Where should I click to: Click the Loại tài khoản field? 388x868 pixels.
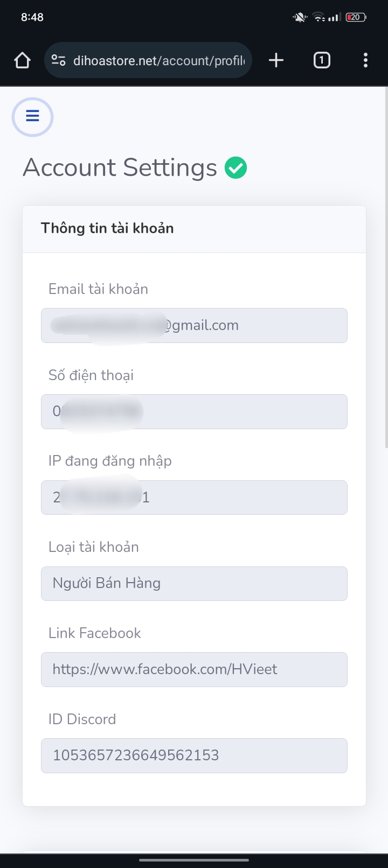pos(194,583)
